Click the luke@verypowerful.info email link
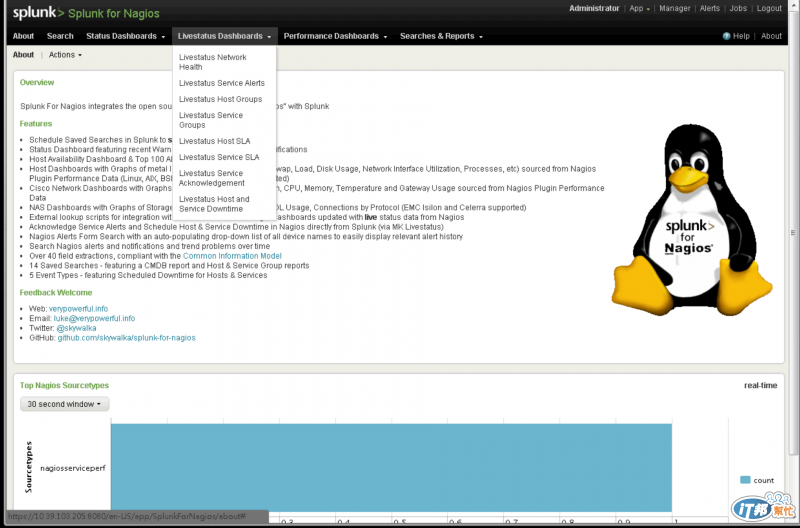The width and height of the screenshot is (800, 528). [x=94, y=318]
